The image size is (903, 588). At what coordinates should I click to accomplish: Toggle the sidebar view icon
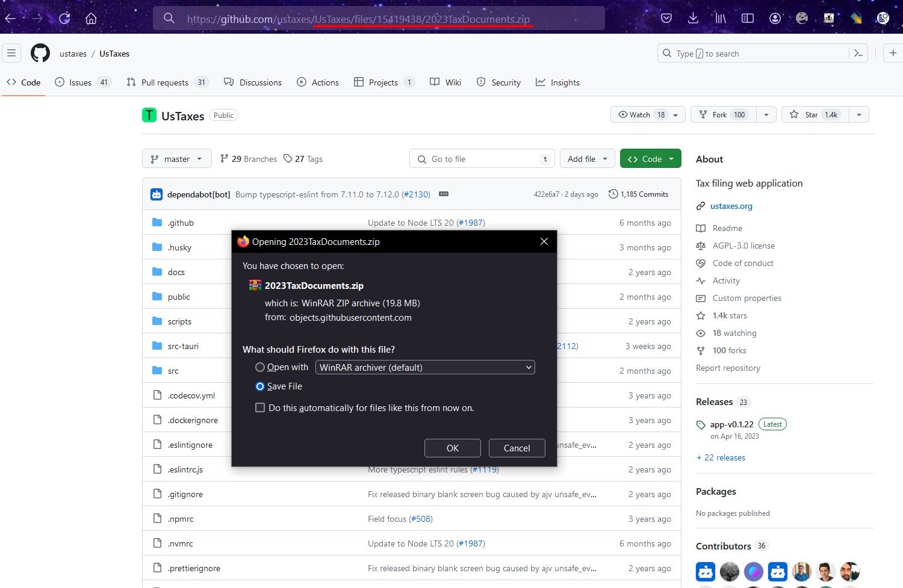tap(748, 19)
